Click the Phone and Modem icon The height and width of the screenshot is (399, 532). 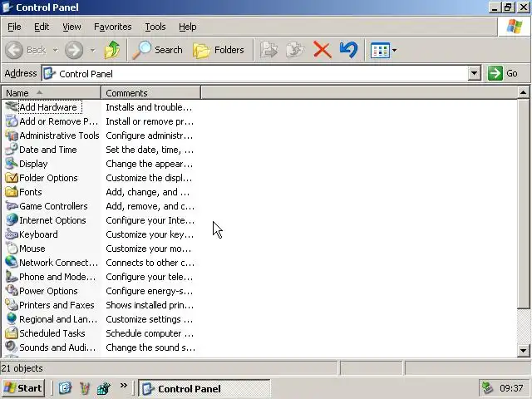click(12, 277)
